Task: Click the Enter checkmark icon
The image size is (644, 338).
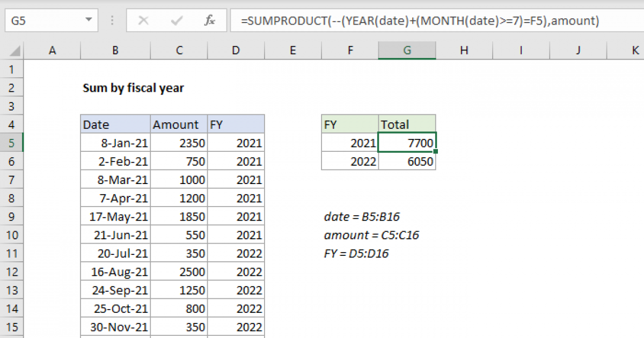Action: (175, 20)
